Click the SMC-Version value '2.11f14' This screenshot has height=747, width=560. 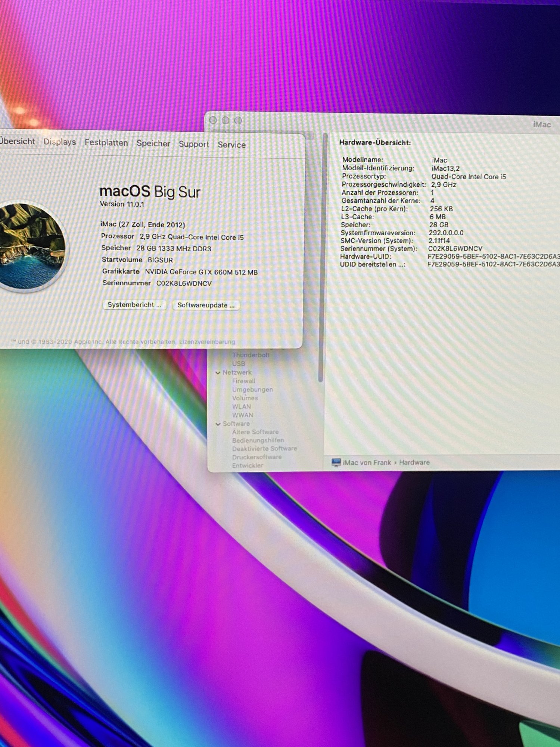pyautogui.click(x=439, y=241)
